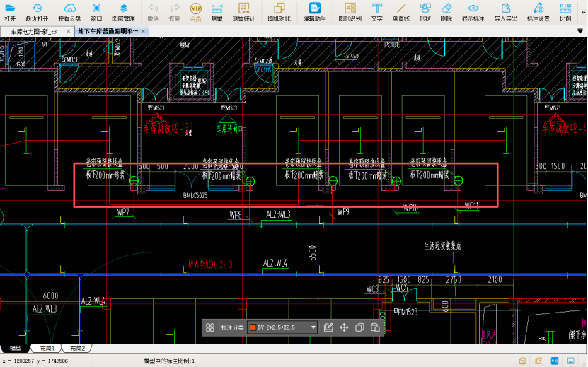Click the blue toggle icon in status bar
The width and height of the screenshot is (588, 367).
coord(554,361)
